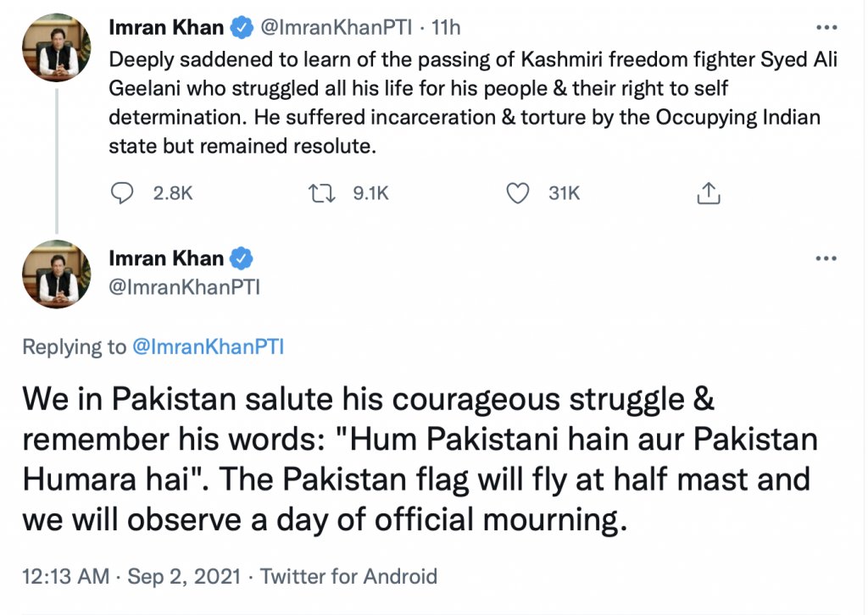Retweet the Syed Ali Geelani tweet

[x=321, y=193]
